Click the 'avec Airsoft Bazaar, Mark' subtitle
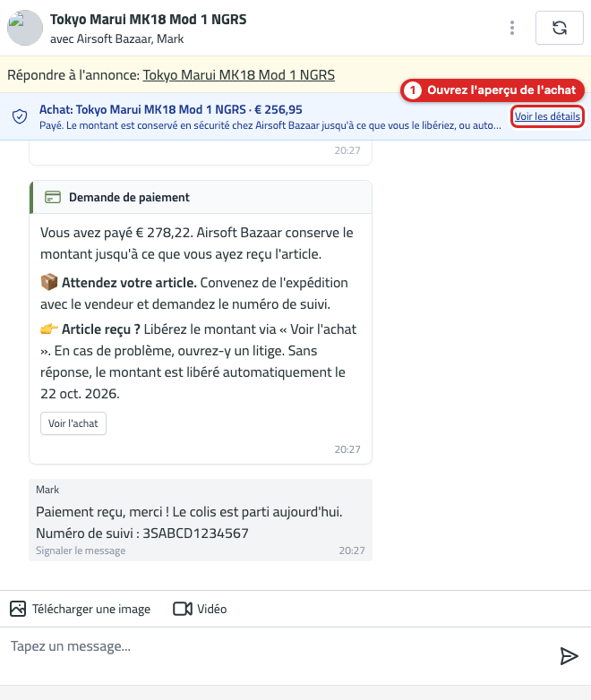The width and height of the screenshot is (591, 700). click(x=116, y=38)
